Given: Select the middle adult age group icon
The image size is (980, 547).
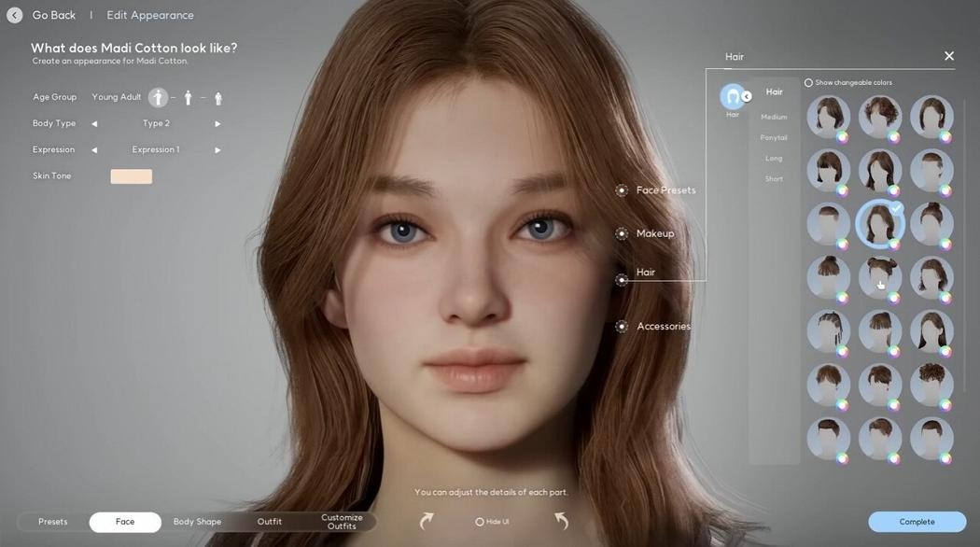Looking at the screenshot, I should pos(186,96).
